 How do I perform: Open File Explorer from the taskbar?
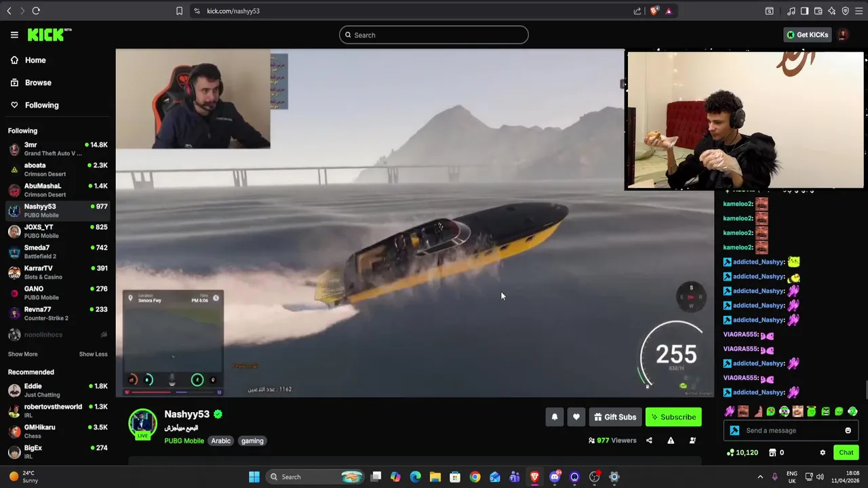(x=435, y=477)
